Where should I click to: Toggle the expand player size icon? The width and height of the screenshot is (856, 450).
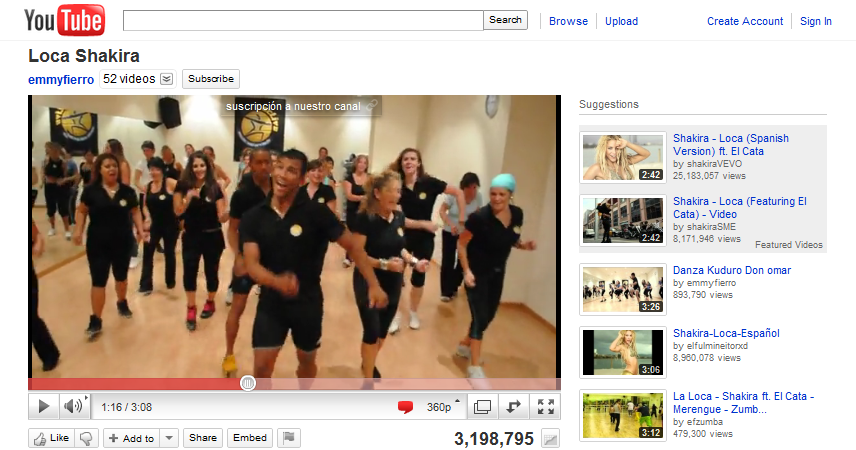pyautogui.click(x=513, y=406)
